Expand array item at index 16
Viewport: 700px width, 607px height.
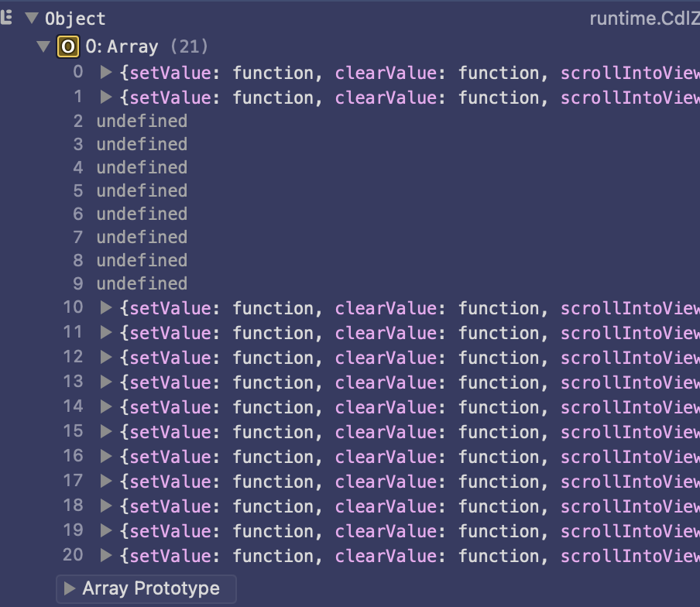tap(106, 457)
